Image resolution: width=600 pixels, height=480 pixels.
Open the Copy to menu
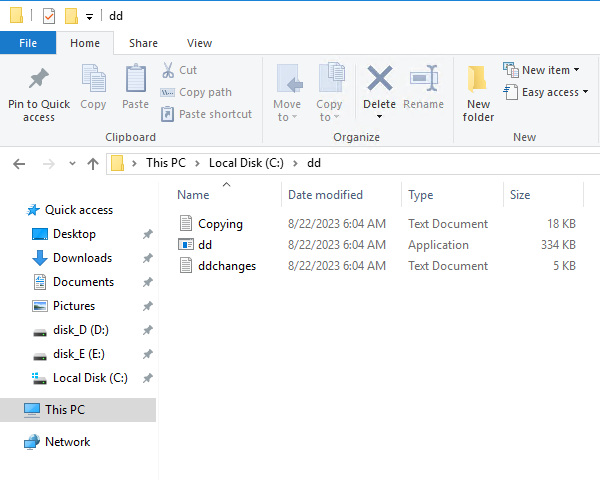tap(329, 93)
